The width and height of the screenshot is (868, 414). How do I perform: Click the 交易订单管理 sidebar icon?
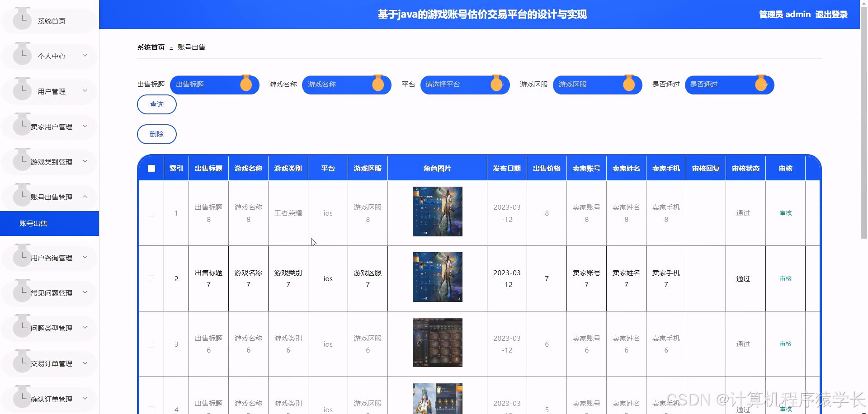click(22, 362)
